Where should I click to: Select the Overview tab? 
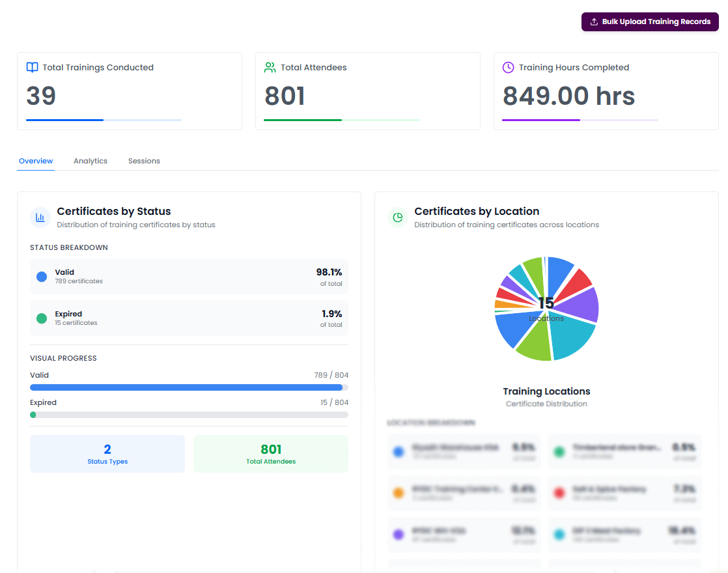coord(36,161)
